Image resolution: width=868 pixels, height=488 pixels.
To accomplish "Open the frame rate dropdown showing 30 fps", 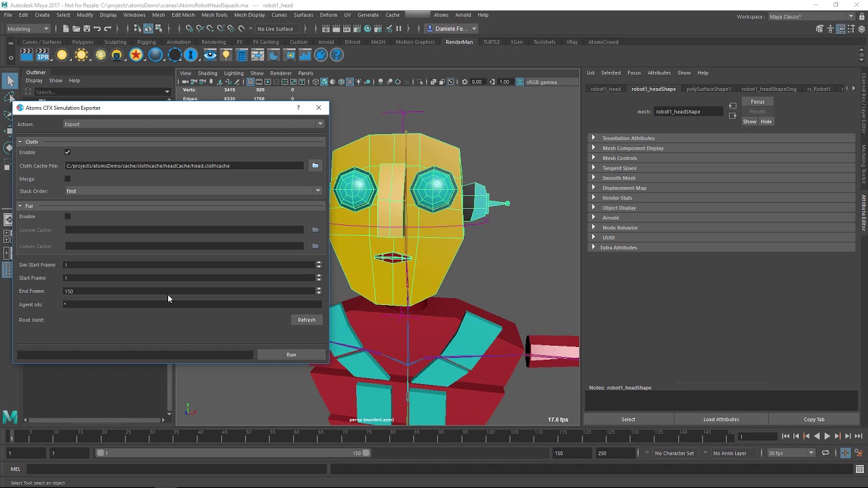I will (x=791, y=453).
